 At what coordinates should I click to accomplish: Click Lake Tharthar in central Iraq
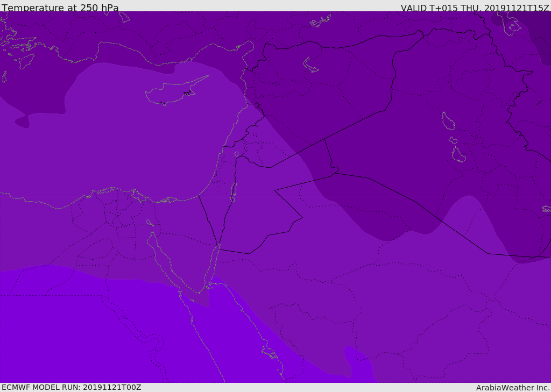click(448, 121)
